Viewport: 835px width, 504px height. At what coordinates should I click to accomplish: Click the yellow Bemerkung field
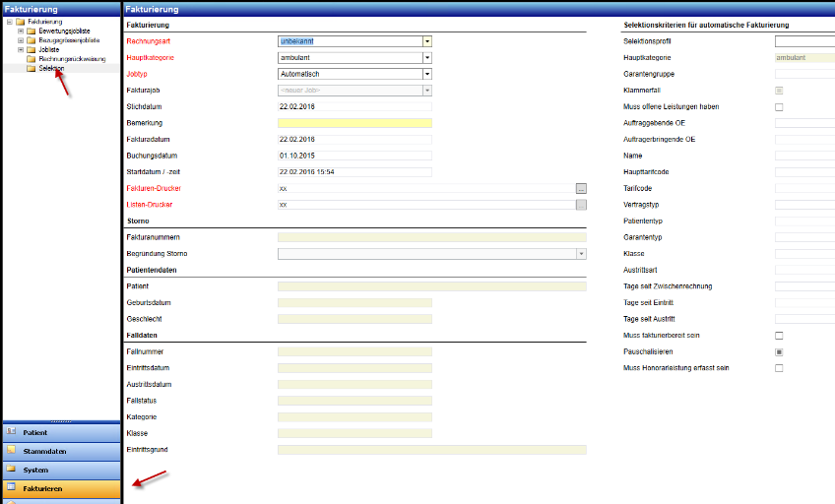tap(354, 123)
